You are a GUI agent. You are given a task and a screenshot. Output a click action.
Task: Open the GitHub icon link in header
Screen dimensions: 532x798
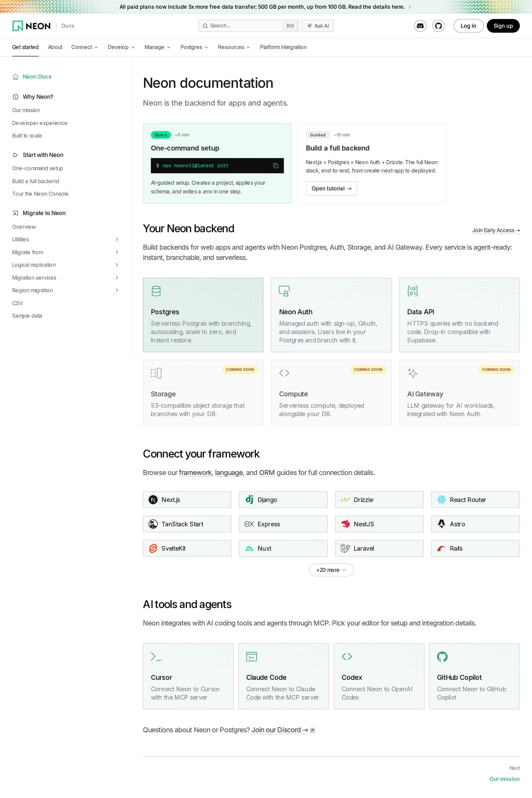(x=439, y=26)
